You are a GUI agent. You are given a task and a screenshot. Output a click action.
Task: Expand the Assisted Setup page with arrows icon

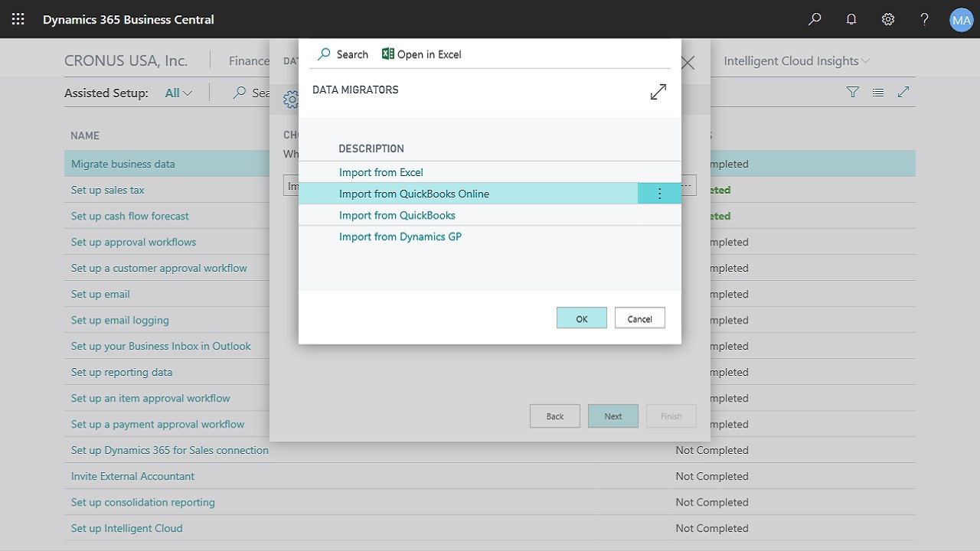point(903,92)
